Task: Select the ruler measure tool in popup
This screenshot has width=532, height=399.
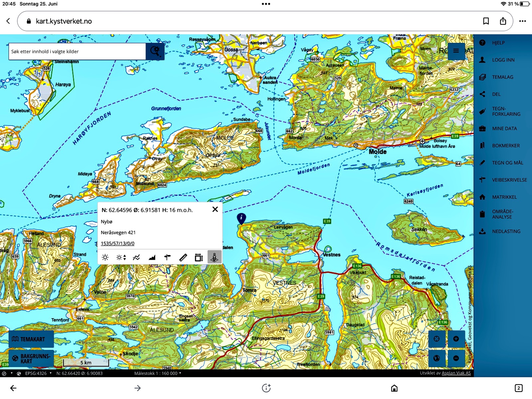Action: coord(183,257)
